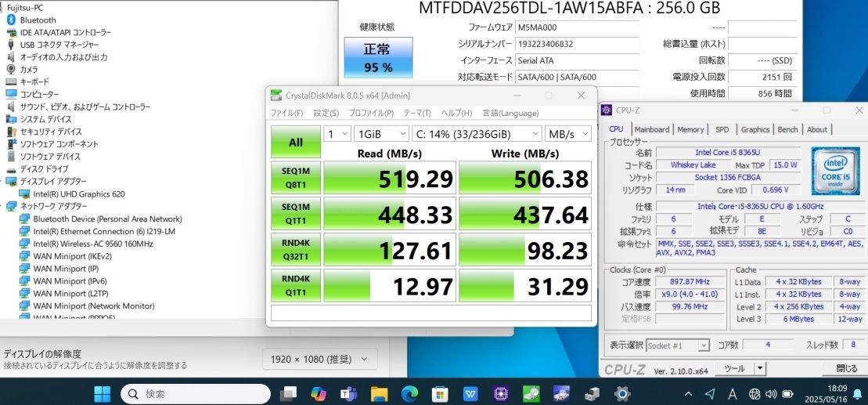The height and width of the screenshot is (405, 868).
Task: Click the taskbar 検索 search box
Action: [196, 394]
